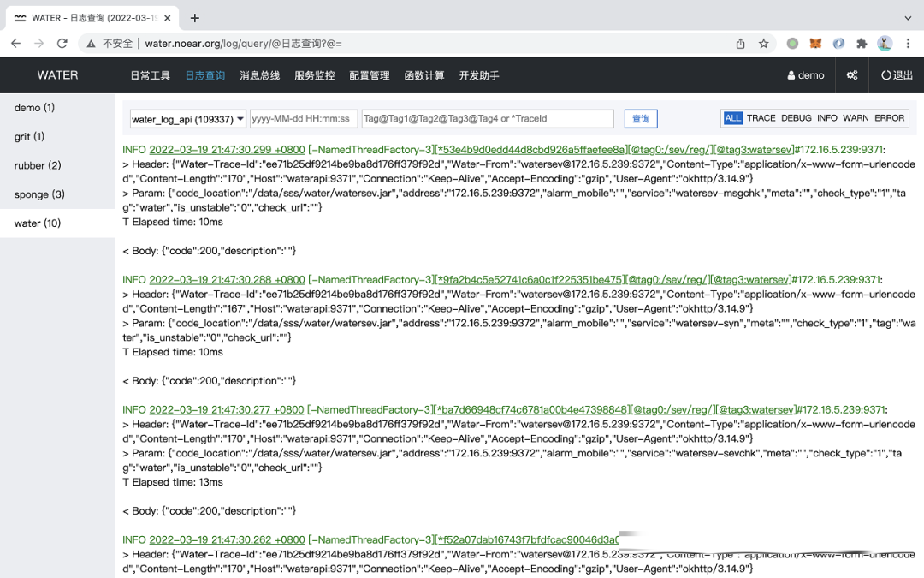Viewport: 924px width, 578px height.
Task: Focus the Tag or TraceId filter field
Action: point(488,119)
